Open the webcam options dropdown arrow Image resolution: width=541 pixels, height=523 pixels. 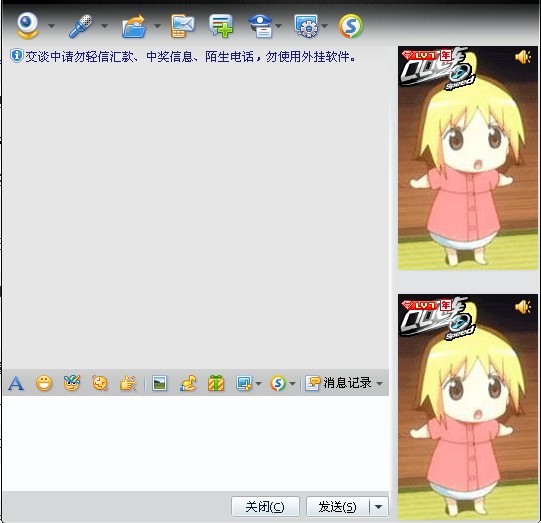click(51, 26)
